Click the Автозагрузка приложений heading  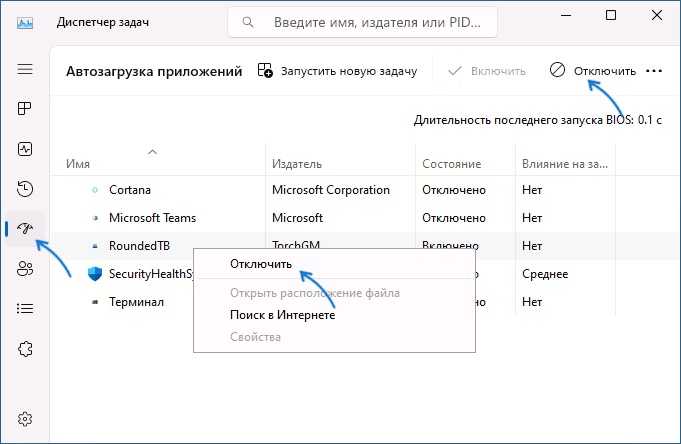154,71
